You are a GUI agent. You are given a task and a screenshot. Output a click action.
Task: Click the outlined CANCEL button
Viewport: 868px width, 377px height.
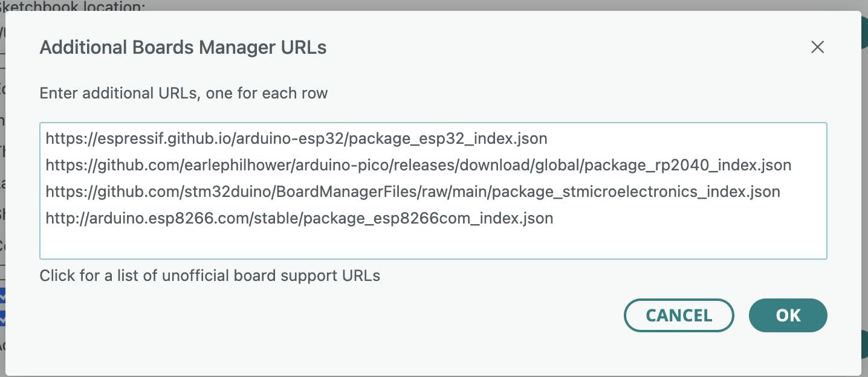click(679, 315)
